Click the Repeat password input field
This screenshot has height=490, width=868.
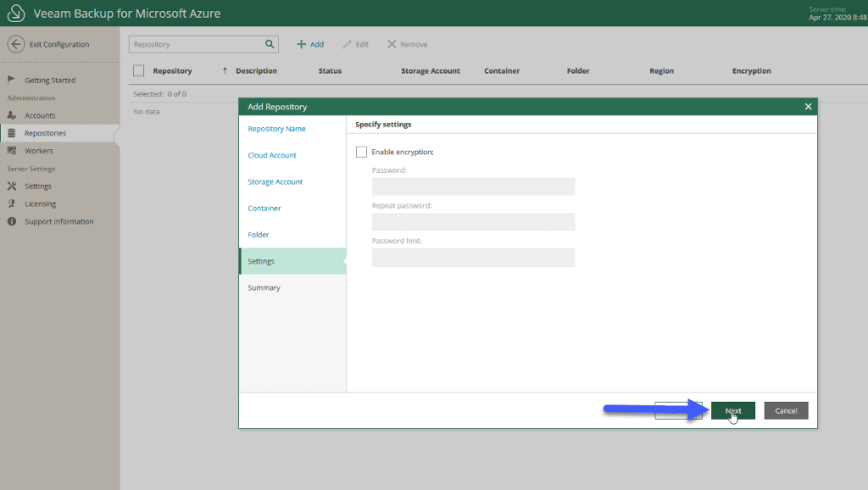click(473, 222)
